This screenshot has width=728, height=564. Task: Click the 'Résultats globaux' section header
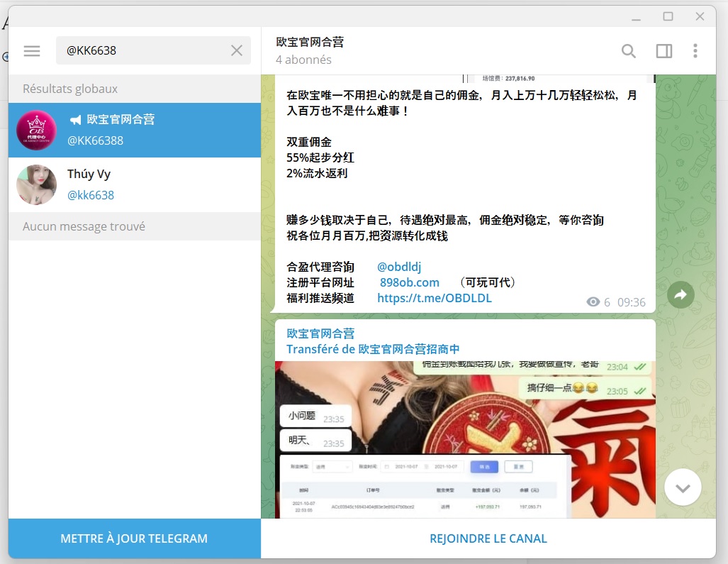70,89
